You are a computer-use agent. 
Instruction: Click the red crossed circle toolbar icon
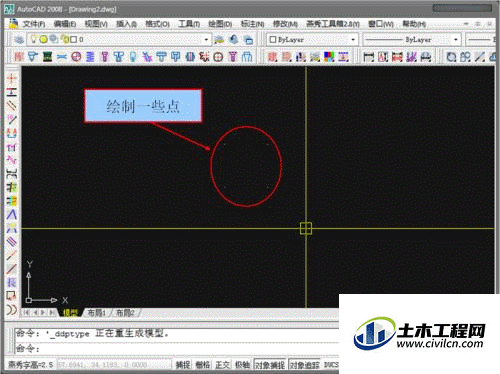pyautogui.click(x=76, y=57)
